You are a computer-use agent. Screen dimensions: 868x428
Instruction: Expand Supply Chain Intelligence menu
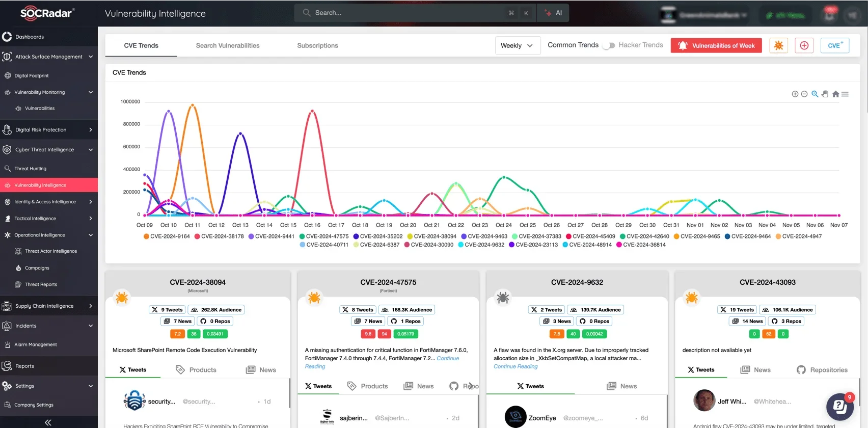[x=49, y=306]
